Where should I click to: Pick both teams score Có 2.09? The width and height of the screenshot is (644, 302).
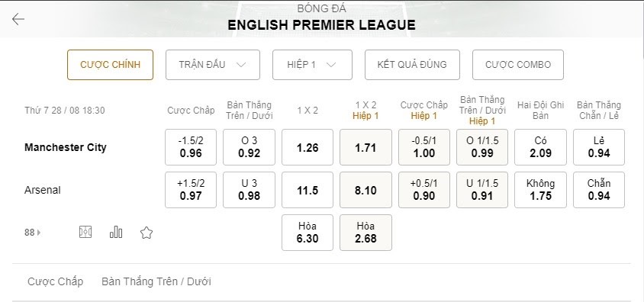click(540, 147)
